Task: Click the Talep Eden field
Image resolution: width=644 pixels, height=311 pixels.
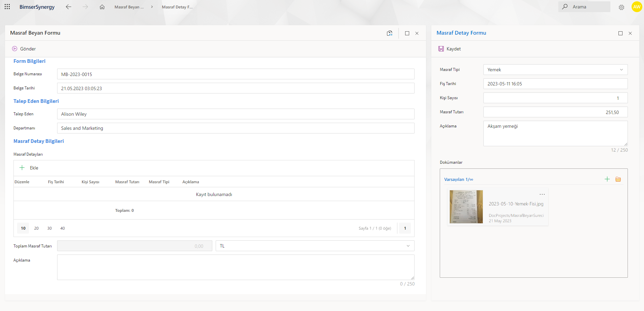Action: click(235, 114)
